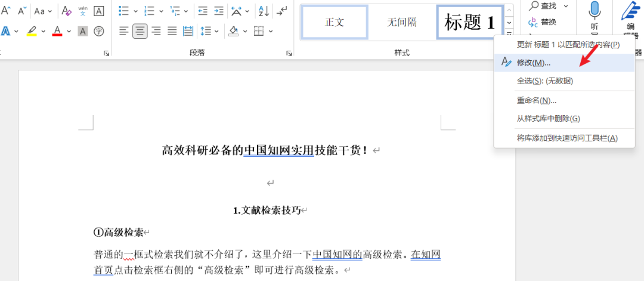Decrease paragraph indent
This screenshot has height=281, width=644.
pos(203,11)
